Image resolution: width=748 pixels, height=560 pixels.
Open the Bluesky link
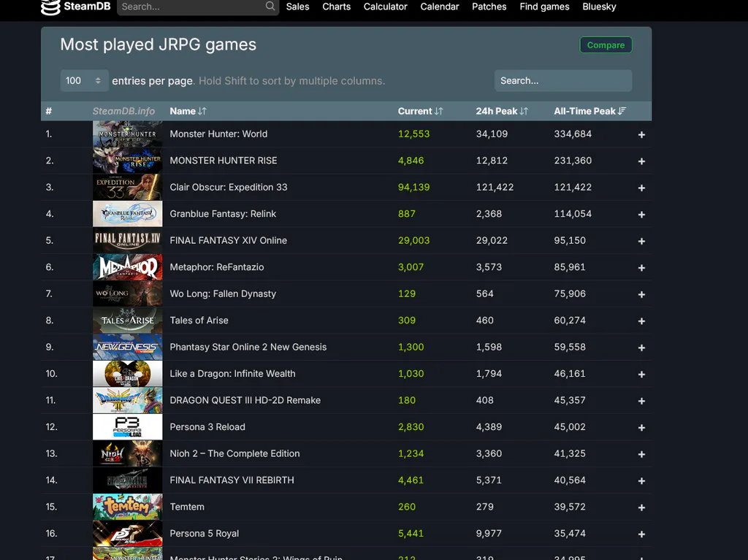click(x=599, y=7)
